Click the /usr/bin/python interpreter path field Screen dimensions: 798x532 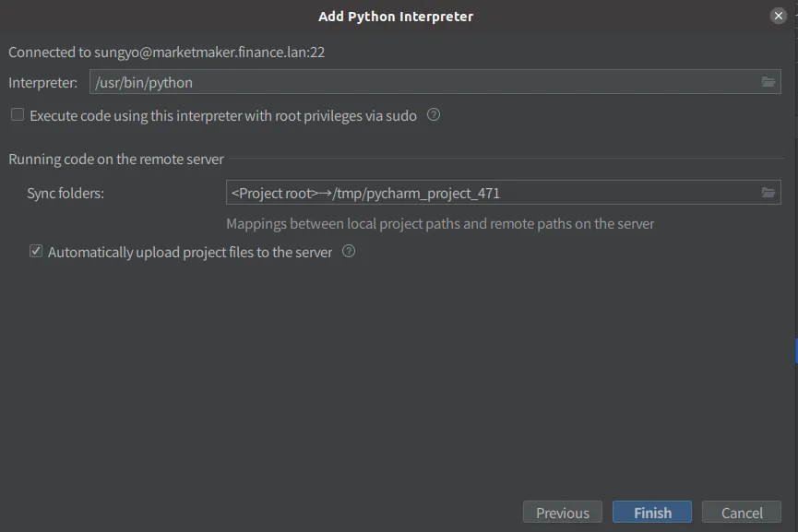click(x=423, y=82)
